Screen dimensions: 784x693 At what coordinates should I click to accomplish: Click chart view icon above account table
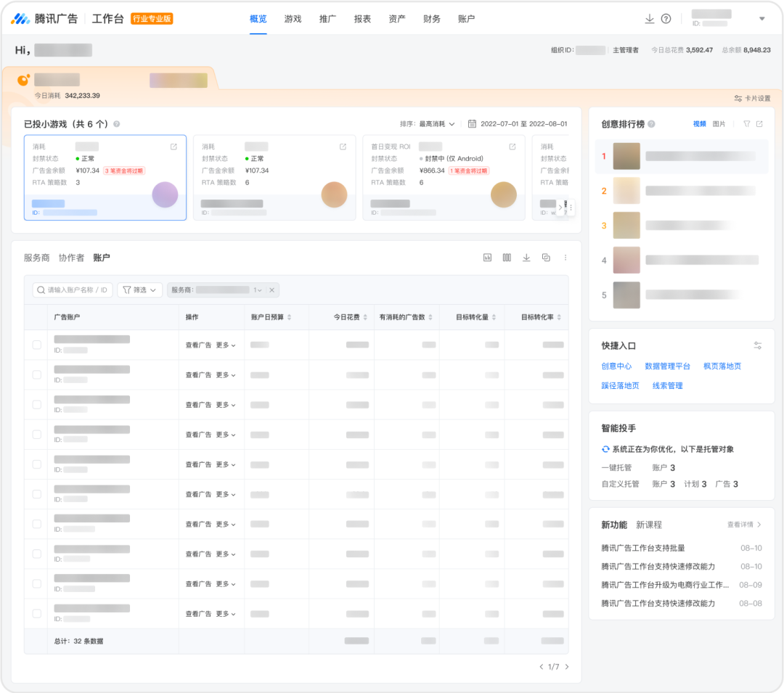[488, 258]
